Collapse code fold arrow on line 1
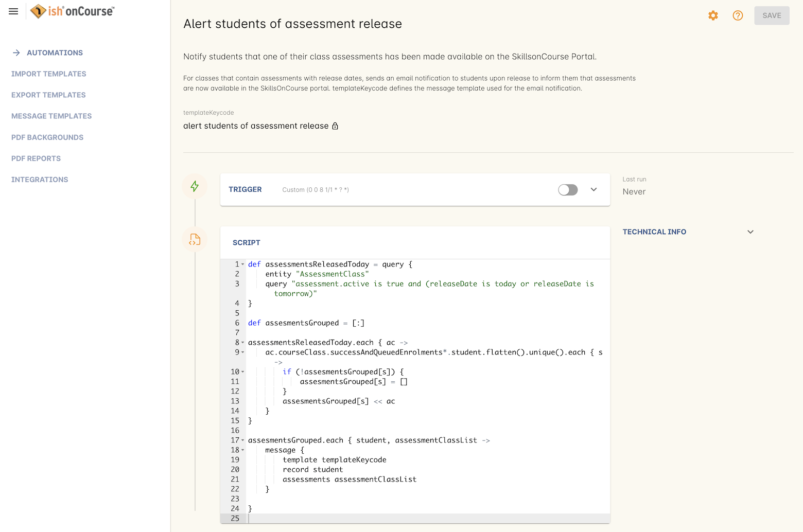This screenshot has width=803, height=532. (x=243, y=264)
